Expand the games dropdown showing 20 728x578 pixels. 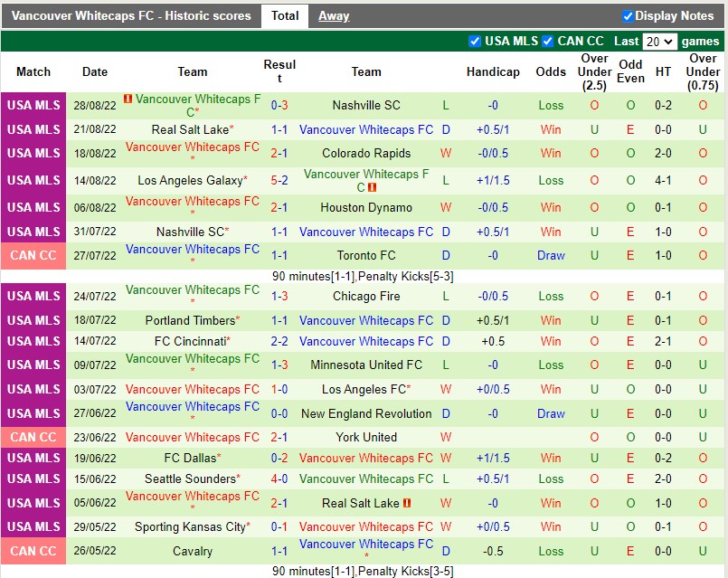659,41
